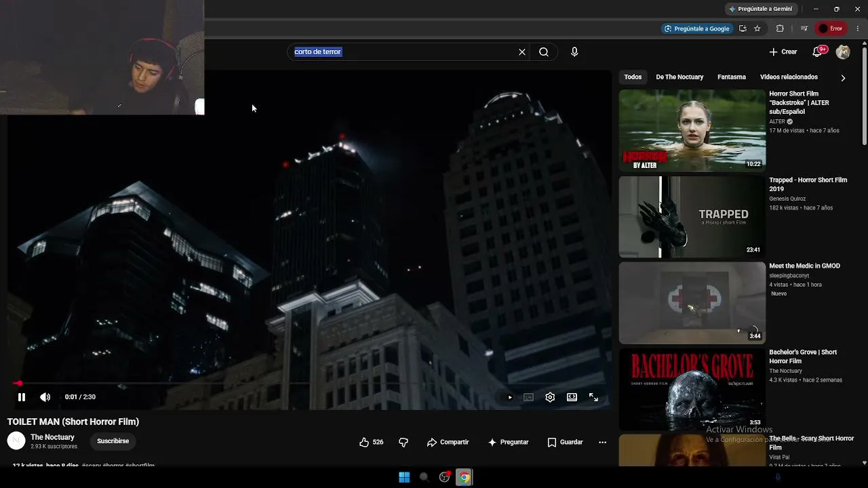Start voice search with microphone
The image size is (868, 488).
point(574,52)
